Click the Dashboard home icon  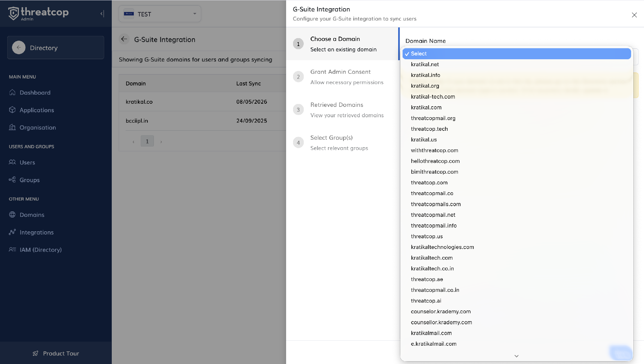(x=12, y=92)
